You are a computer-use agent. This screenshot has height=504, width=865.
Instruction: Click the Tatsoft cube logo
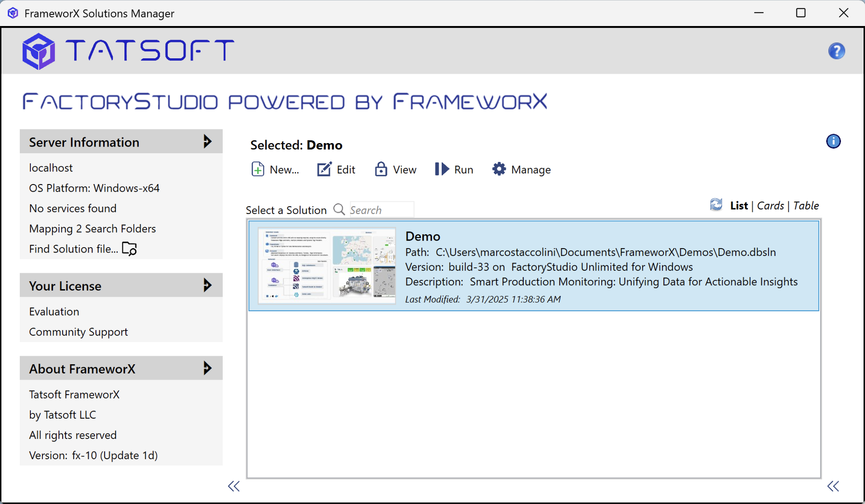coord(39,51)
